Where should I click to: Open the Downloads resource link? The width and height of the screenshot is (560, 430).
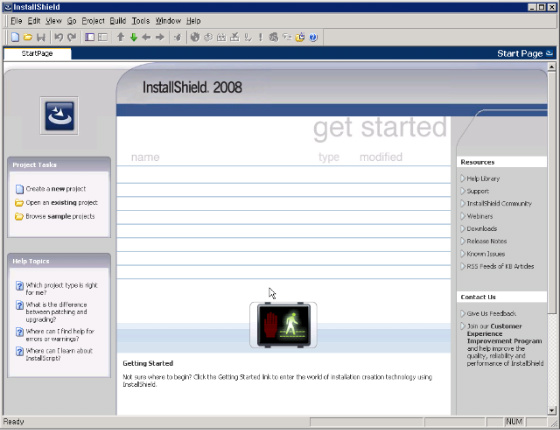point(482,229)
